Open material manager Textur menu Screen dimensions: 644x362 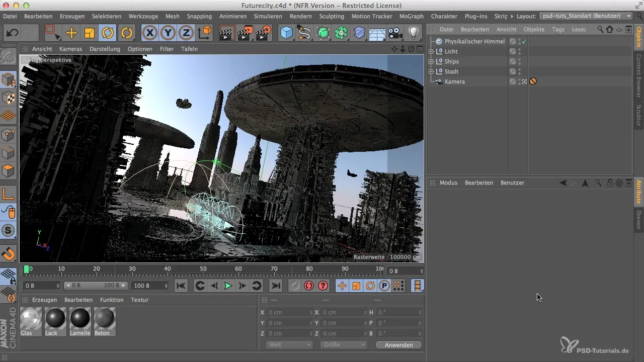point(139,300)
